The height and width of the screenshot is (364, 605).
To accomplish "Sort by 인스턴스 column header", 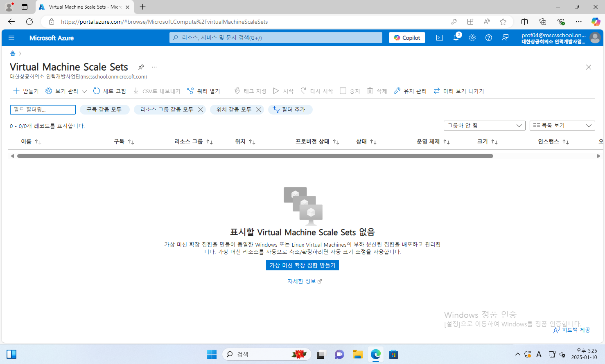I will [x=553, y=142].
